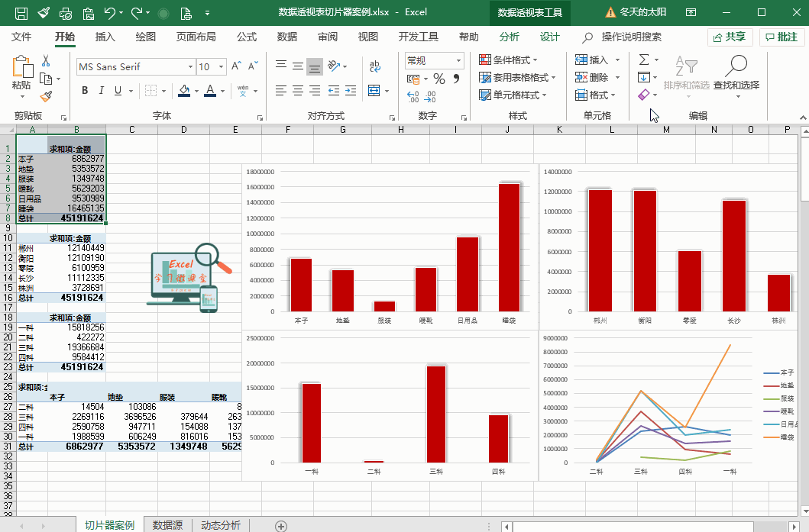Viewport: 809px width, 532px height.
Task: Increase font size with the larger A icon
Action: coord(236,66)
